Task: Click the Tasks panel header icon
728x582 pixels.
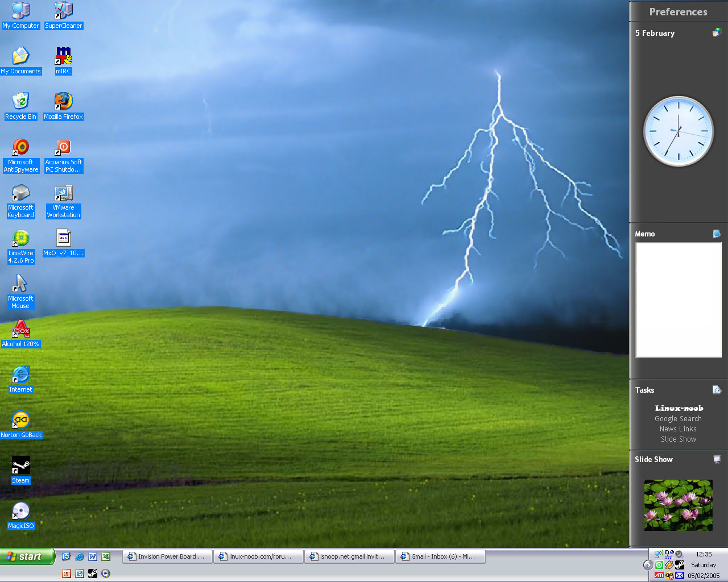Action: (717, 390)
